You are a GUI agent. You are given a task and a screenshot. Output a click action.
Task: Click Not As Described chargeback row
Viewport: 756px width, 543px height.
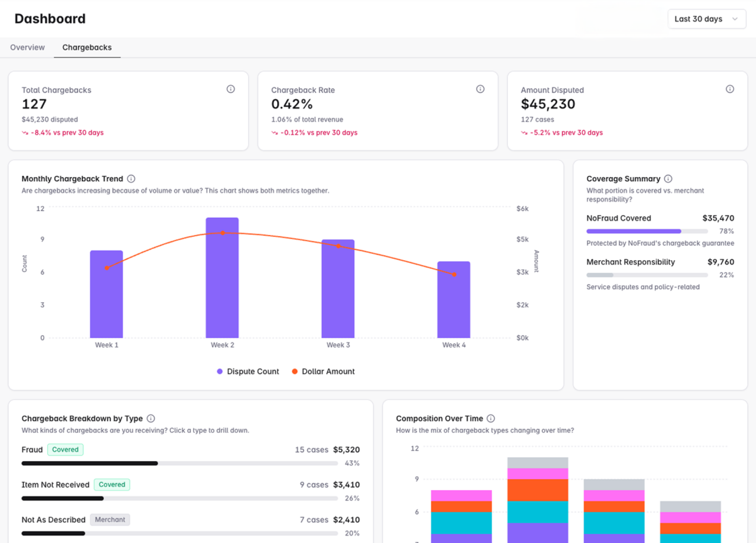click(x=53, y=520)
